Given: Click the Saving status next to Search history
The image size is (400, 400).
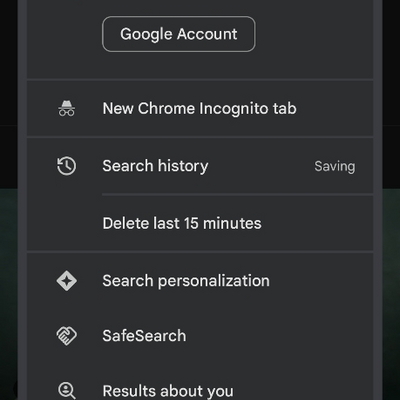Looking at the screenshot, I should 335,166.
